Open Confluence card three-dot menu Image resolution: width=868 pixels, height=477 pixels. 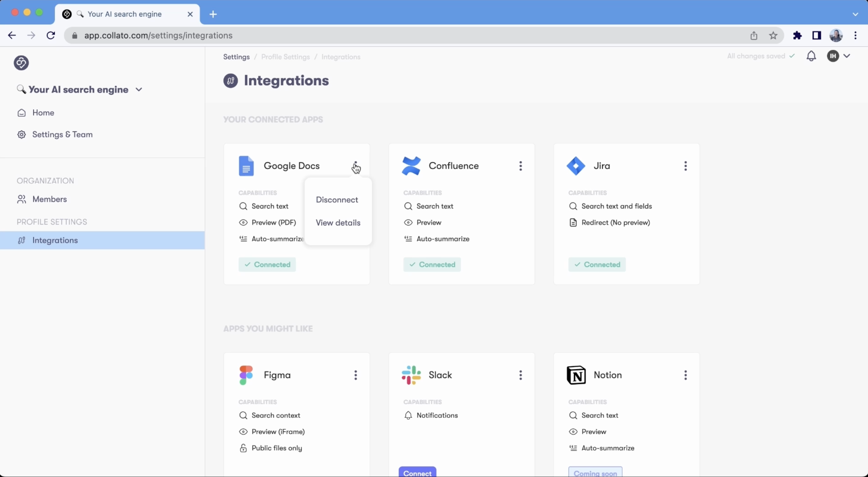click(520, 166)
